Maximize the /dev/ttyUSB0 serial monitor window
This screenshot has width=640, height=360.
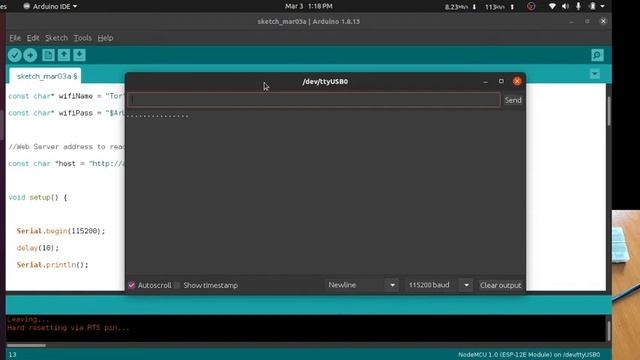click(x=501, y=81)
